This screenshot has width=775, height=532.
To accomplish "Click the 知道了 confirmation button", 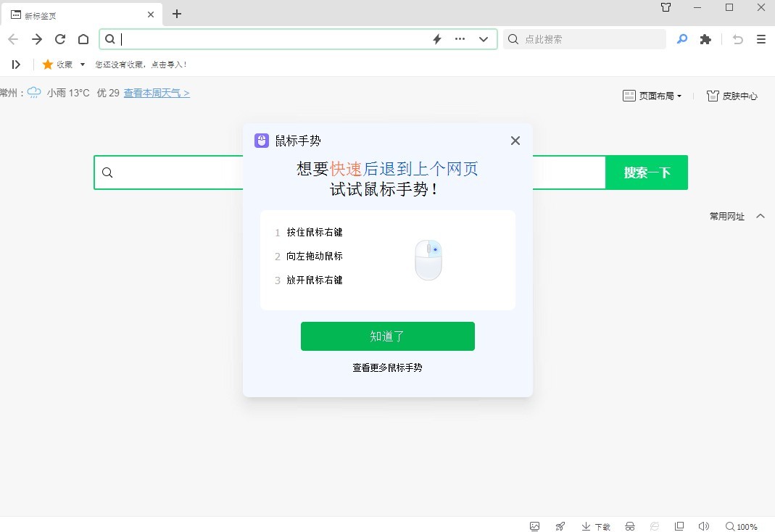I will (388, 336).
